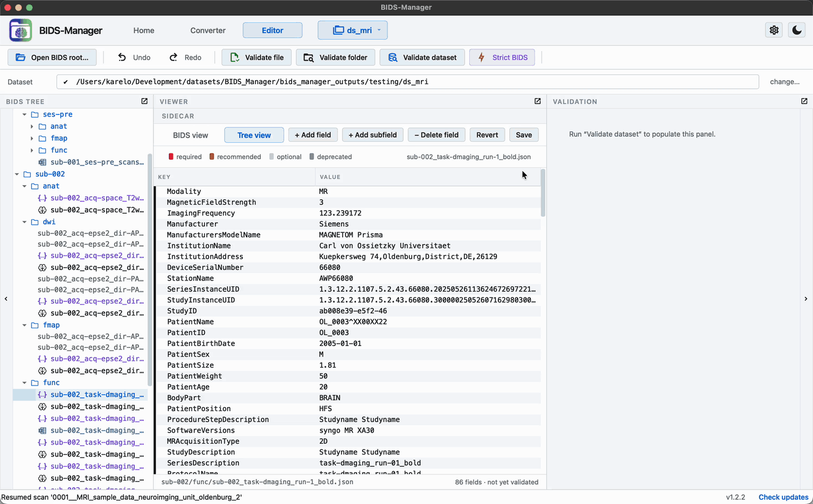Click the dwi folder icon
The height and width of the screenshot is (504, 813).
pos(35,222)
